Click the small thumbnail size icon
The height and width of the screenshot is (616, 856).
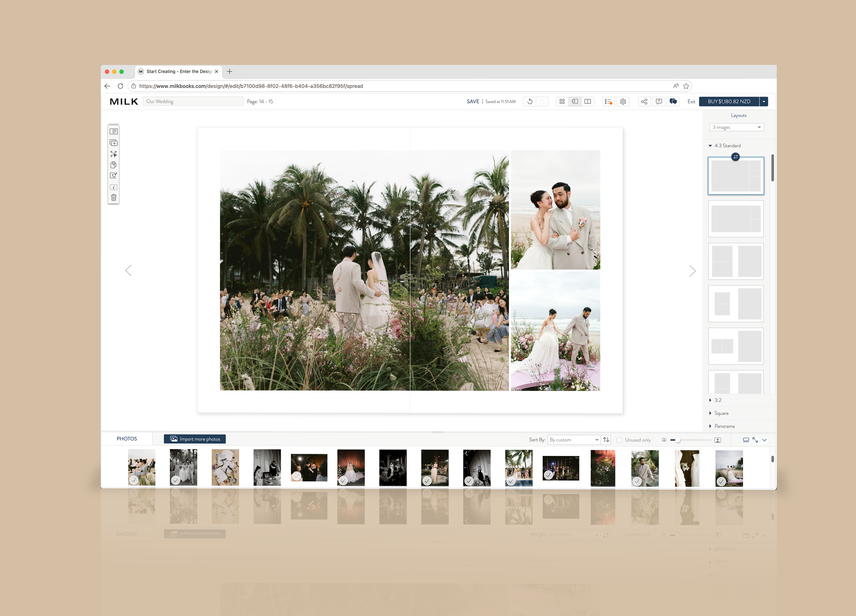tap(664, 440)
